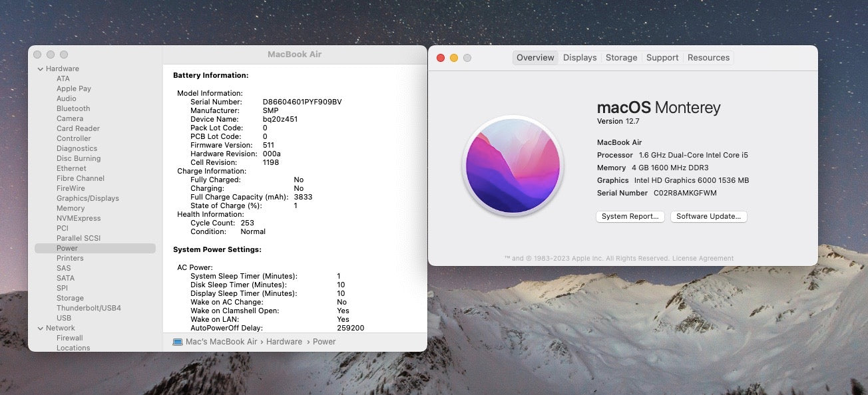Select the Support tab
This screenshot has height=395, width=868.
pyautogui.click(x=662, y=58)
